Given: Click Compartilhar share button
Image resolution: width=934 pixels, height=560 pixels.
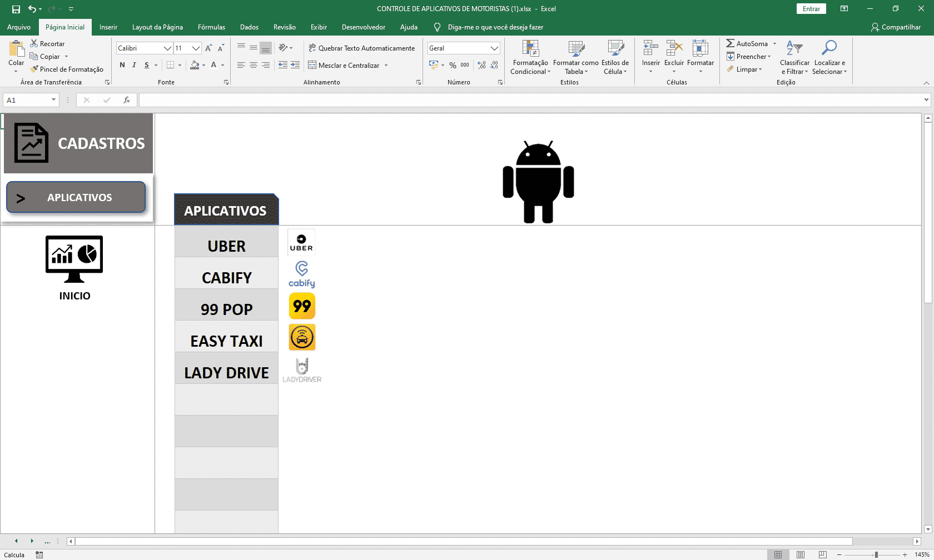Looking at the screenshot, I should pyautogui.click(x=896, y=27).
